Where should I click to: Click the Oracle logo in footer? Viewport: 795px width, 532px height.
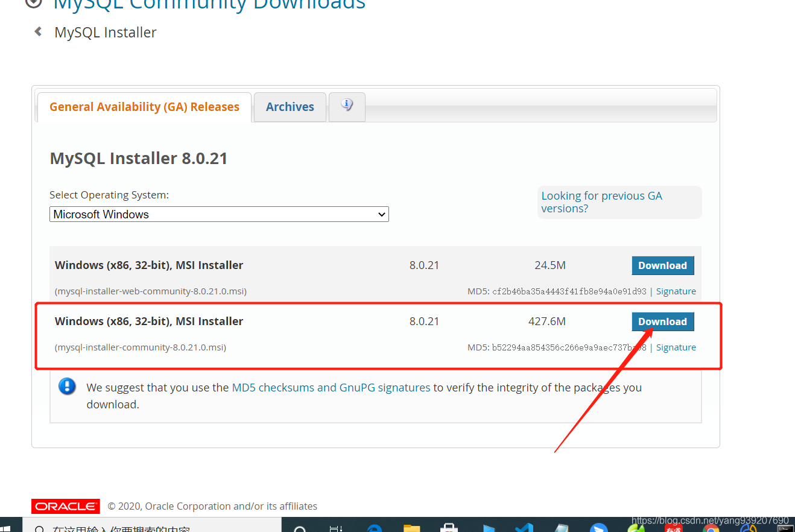(66, 506)
